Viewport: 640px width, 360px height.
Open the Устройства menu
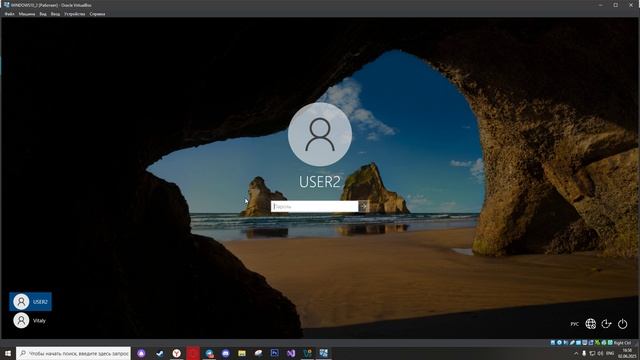pyautogui.click(x=75, y=14)
